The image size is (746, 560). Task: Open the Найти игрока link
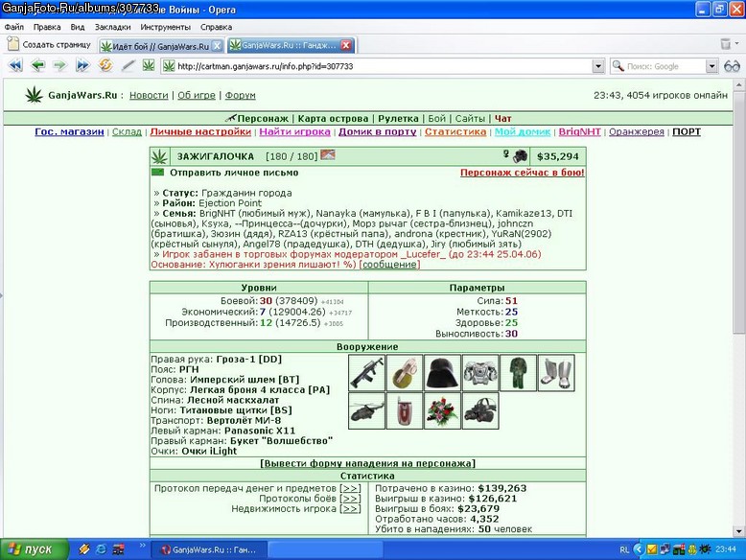[295, 131]
